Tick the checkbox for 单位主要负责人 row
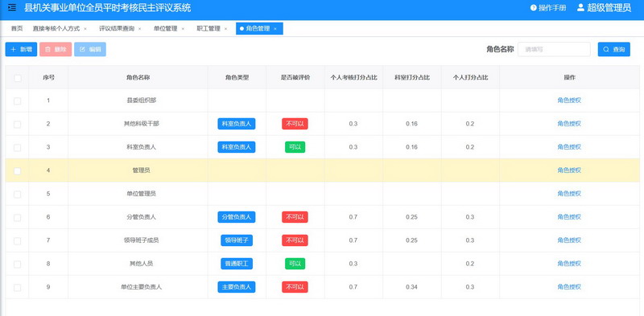This screenshot has height=316, width=644. 17,288
